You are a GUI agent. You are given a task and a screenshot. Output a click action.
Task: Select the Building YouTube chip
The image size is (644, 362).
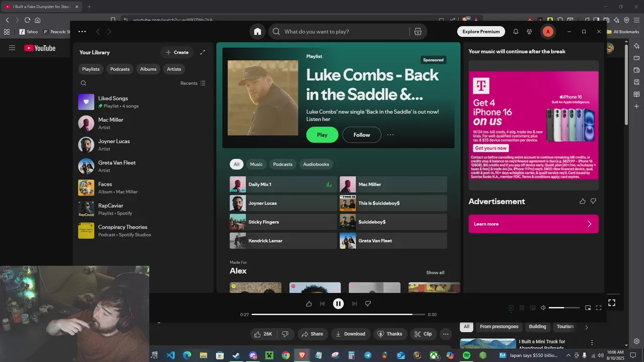coord(537,327)
